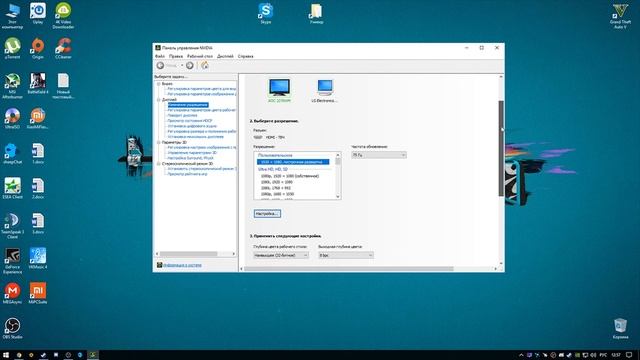
Task: Open Настройка Surround, PhysX tree item
Action: click(191, 158)
